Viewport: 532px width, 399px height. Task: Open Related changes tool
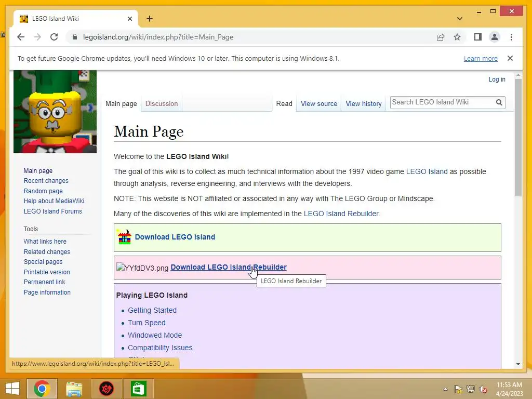tap(47, 252)
